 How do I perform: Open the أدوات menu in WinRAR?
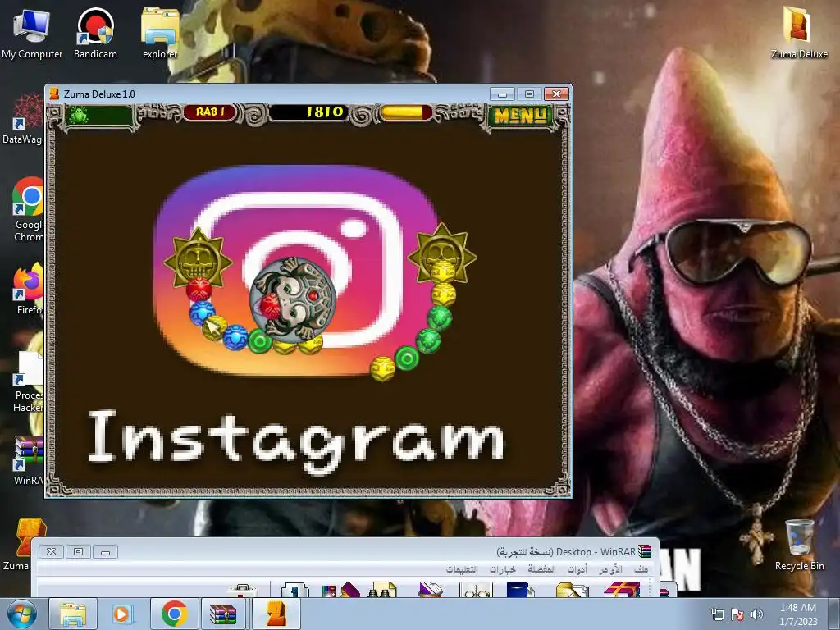point(577,569)
